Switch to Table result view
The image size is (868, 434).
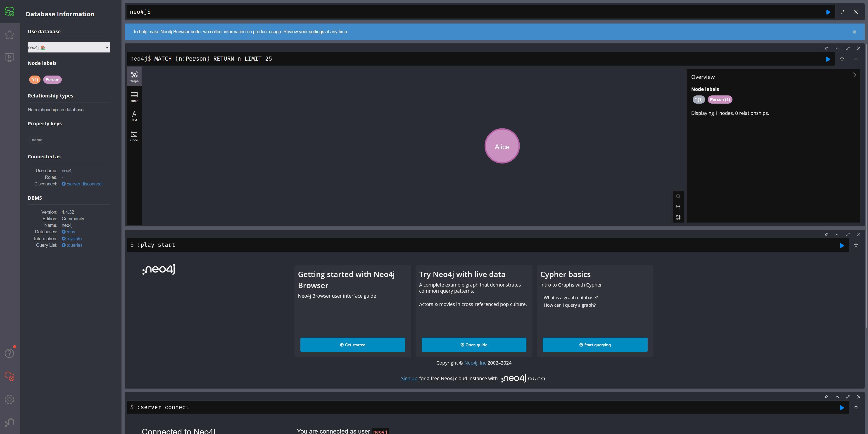click(134, 97)
